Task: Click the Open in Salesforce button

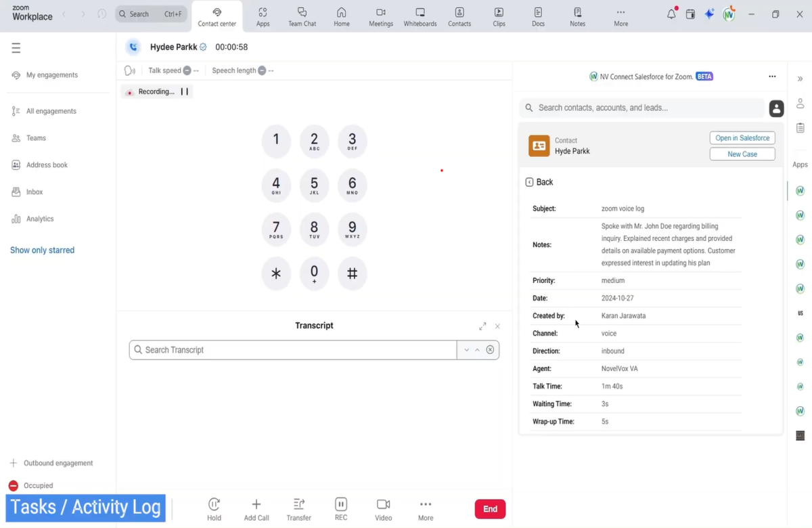Action: point(742,138)
